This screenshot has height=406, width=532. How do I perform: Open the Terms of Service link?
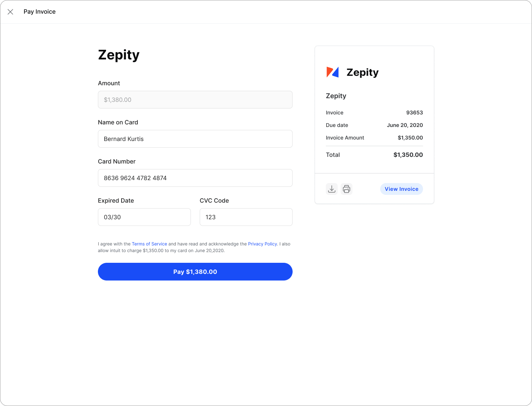tap(149, 244)
